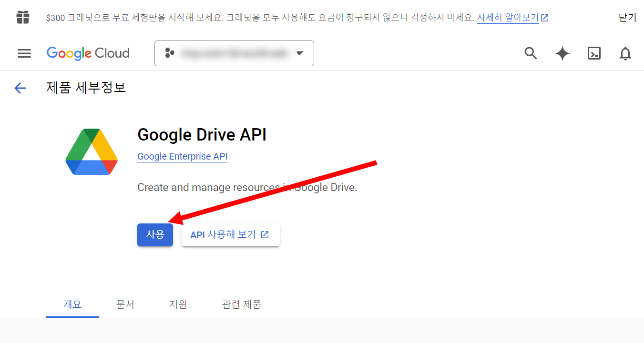Click the Google Drive API heading
The height and width of the screenshot is (343, 644).
(x=202, y=135)
